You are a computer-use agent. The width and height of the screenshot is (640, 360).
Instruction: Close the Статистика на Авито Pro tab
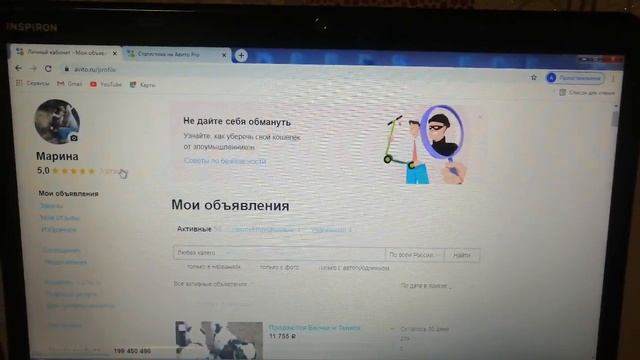click(224, 55)
